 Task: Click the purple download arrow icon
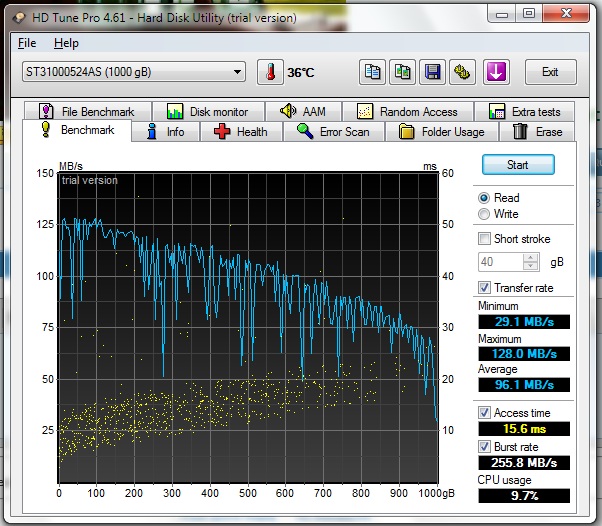(x=496, y=72)
